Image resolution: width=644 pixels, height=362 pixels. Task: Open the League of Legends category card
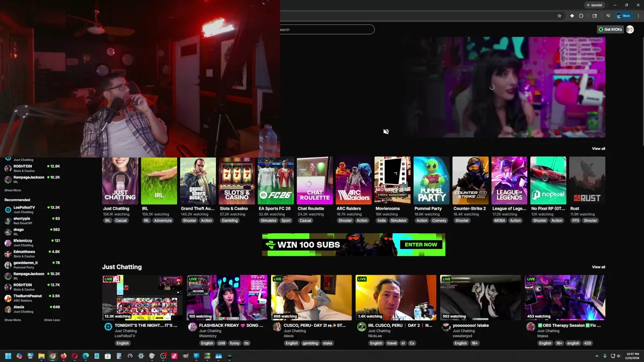509,181
